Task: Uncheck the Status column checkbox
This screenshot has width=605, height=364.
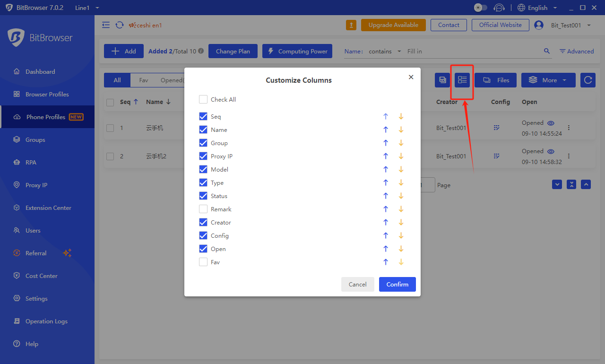Action: [203, 196]
